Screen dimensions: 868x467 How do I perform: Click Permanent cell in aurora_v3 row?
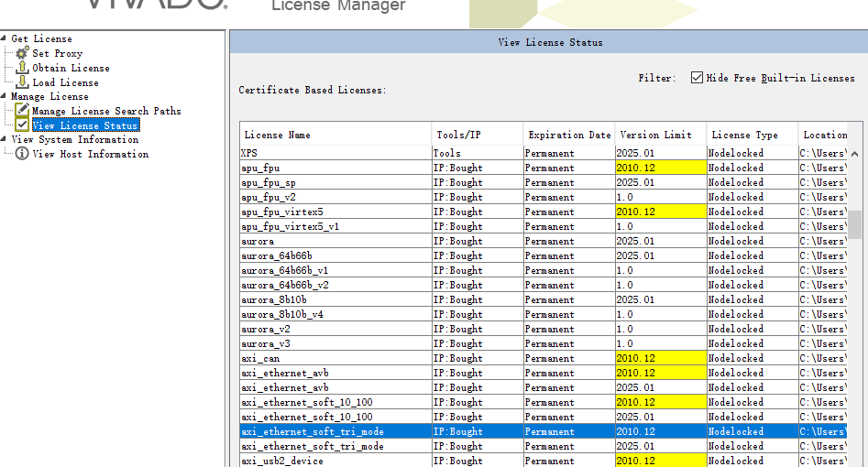(569, 343)
